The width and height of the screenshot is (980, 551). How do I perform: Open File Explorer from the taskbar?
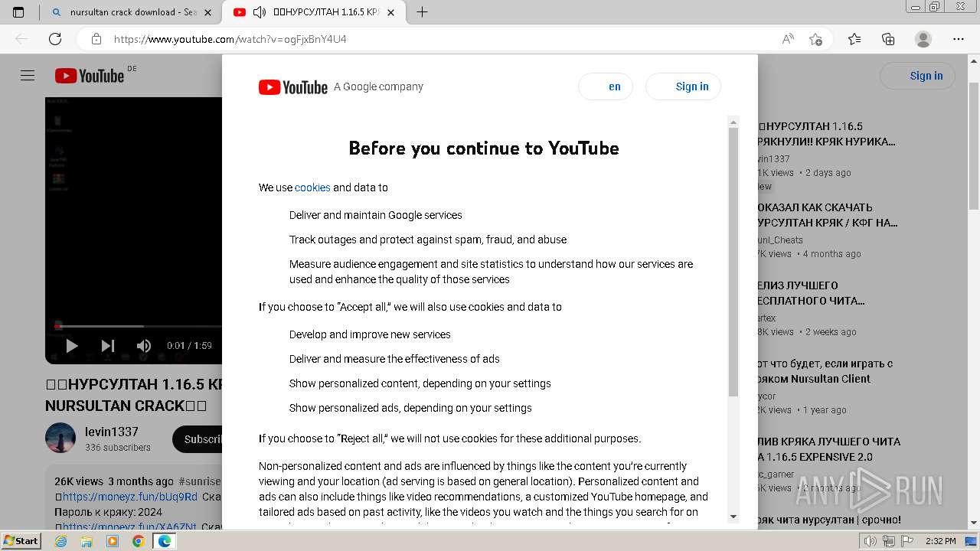pyautogui.click(x=87, y=541)
